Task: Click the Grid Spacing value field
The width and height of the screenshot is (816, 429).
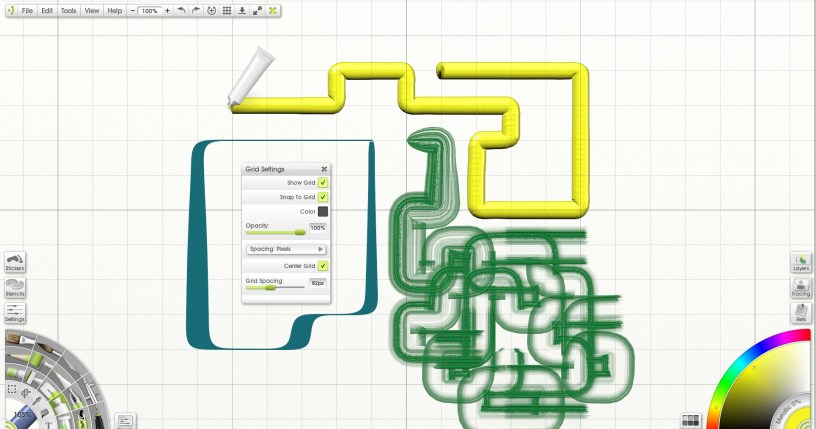Action: 318,284
